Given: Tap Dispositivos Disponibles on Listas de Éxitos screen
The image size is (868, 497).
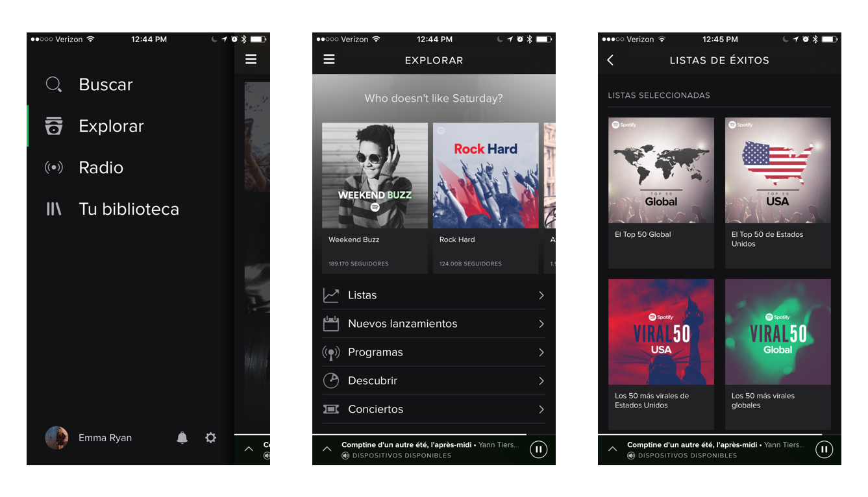Looking at the screenshot, I should 688,455.
